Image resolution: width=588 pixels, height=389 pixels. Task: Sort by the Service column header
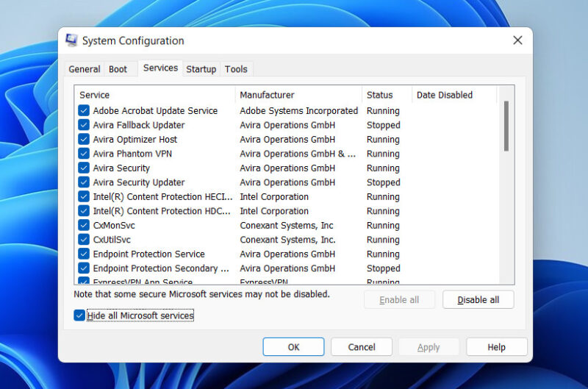point(155,95)
